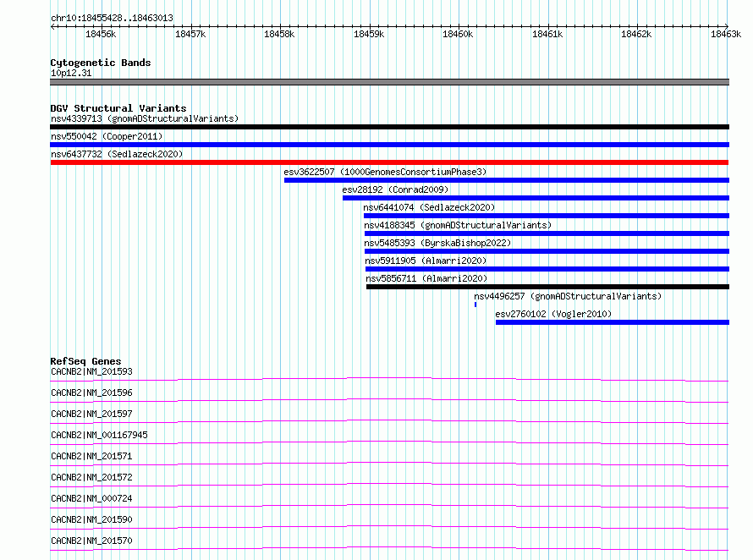Image resolution: width=753 pixels, height=560 pixels.
Task: Open variant label esv3622507 (1000GenomesConsortiumPhase3)
Action: [385, 172]
